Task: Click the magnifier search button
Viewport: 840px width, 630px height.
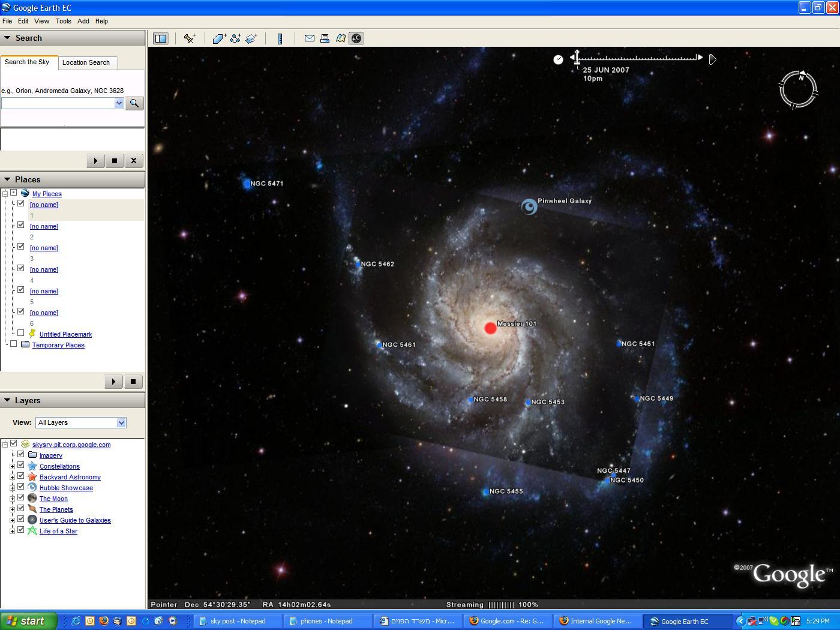Action: click(134, 103)
